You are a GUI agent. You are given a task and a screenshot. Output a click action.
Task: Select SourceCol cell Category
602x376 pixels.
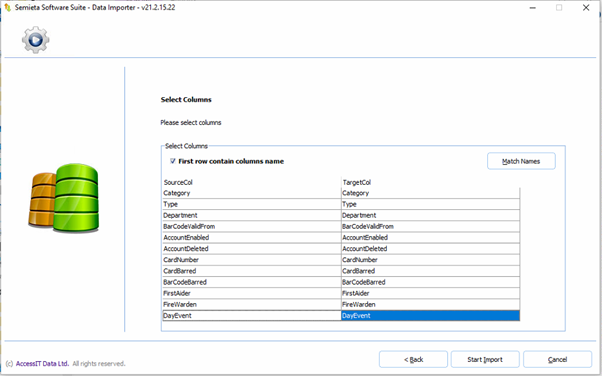252,193
